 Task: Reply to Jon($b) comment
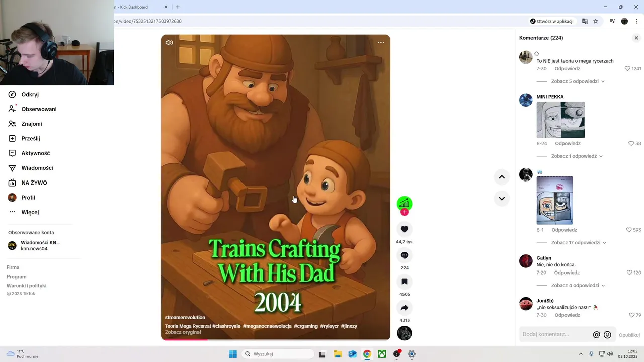(567, 315)
